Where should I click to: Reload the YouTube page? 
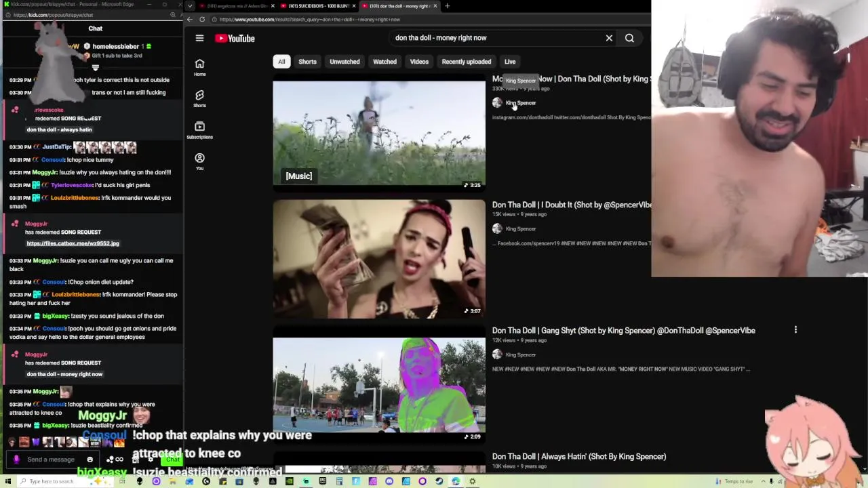tap(202, 19)
